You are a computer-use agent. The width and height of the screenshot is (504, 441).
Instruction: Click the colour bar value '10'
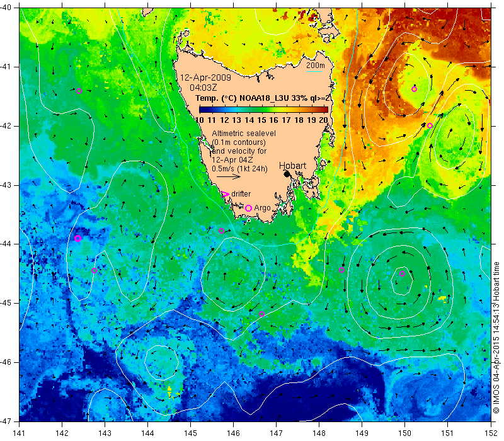point(199,120)
